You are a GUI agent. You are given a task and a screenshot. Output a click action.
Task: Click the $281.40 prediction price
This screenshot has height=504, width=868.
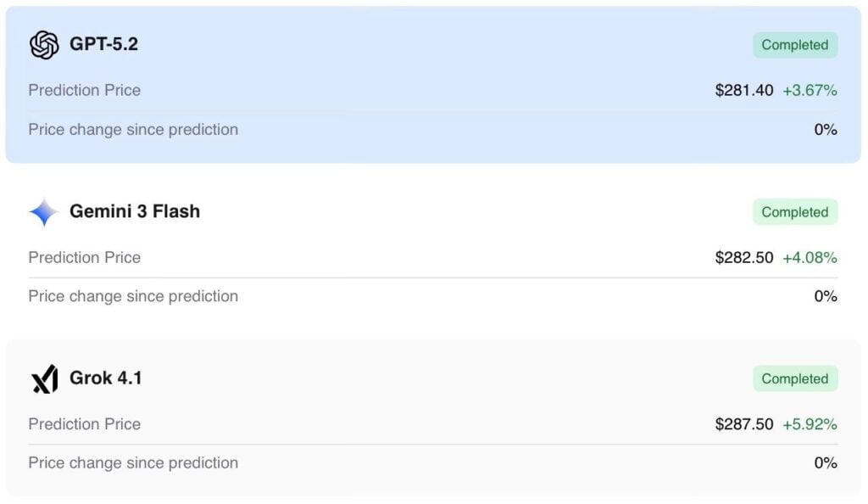point(744,90)
